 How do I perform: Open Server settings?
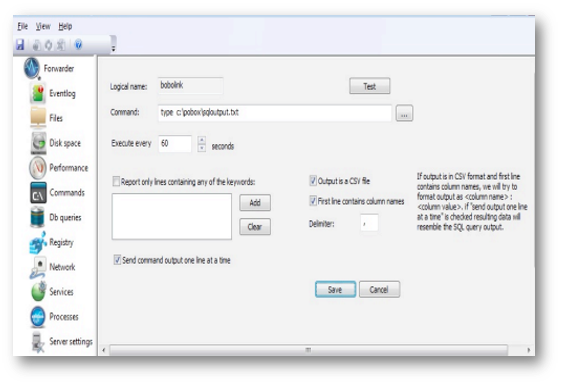(62, 342)
